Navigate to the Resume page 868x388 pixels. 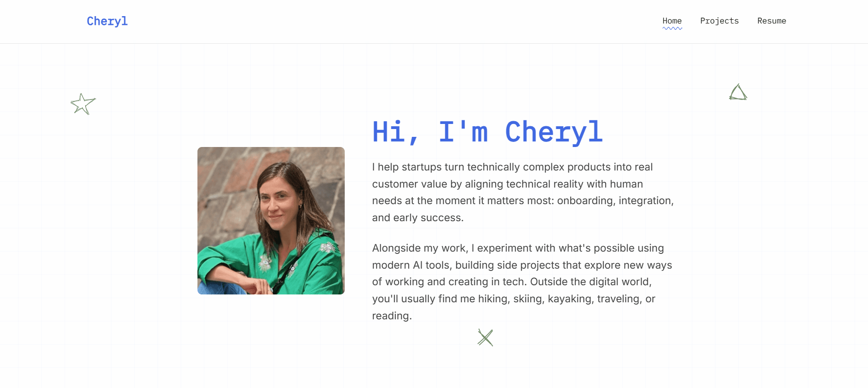pyautogui.click(x=771, y=21)
